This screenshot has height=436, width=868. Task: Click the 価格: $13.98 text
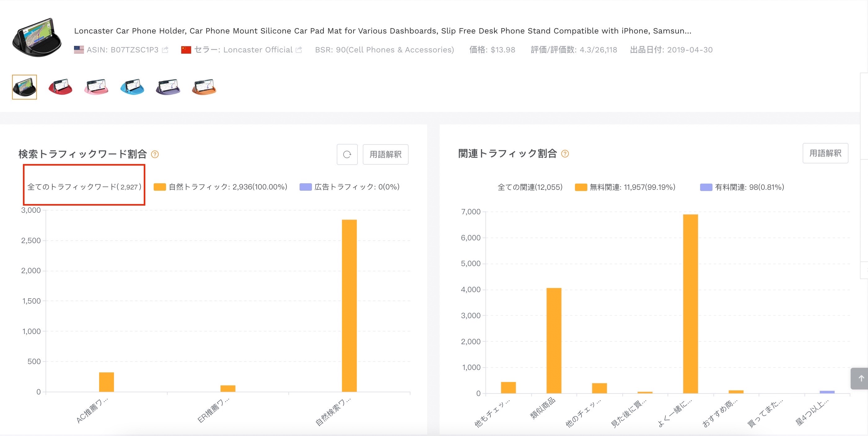pos(492,50)
